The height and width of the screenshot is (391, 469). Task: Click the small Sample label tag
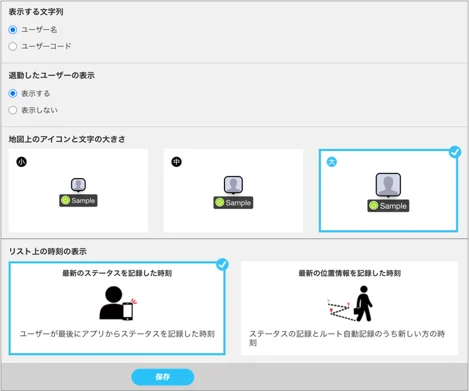(78, 201)
